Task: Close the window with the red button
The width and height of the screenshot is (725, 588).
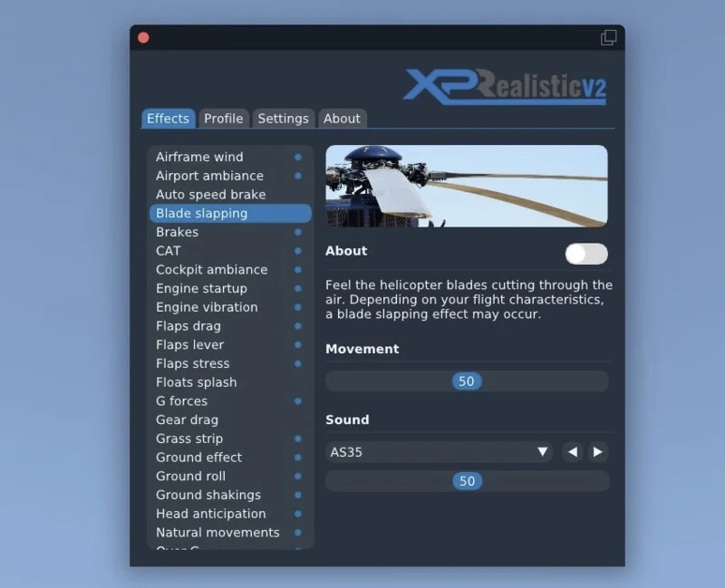Action: coord(143,37)
